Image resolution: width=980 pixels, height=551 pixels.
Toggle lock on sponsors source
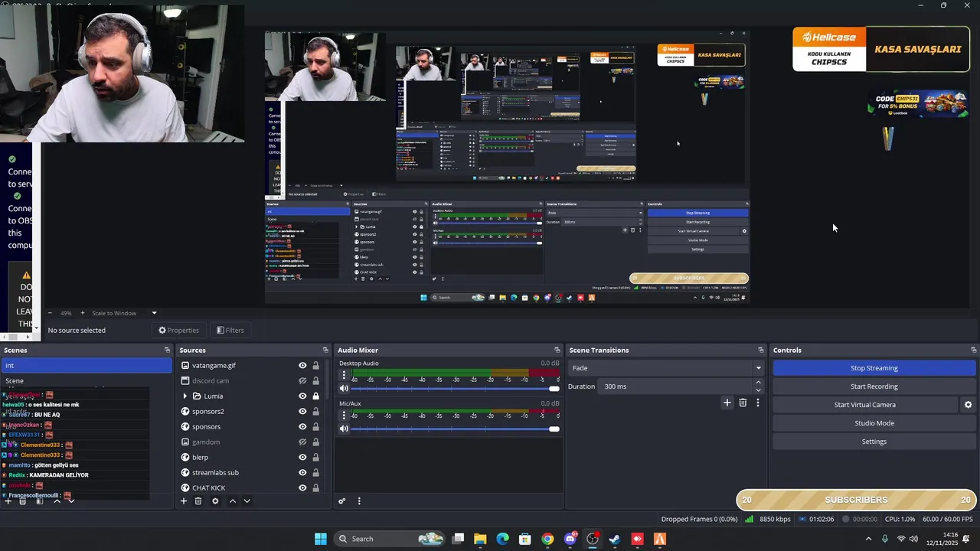pyautogui.click(x=315, y=427)
